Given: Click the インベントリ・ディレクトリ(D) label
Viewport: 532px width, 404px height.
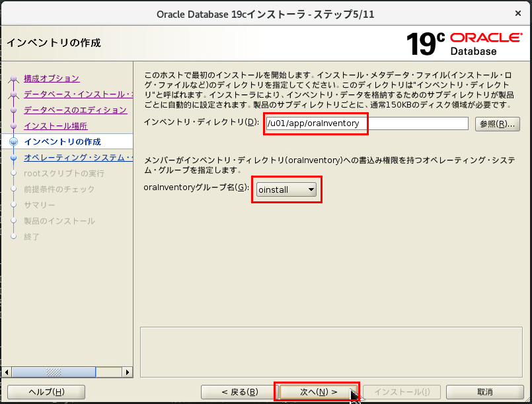Looking at the screenshot, I should coord(202,122).
